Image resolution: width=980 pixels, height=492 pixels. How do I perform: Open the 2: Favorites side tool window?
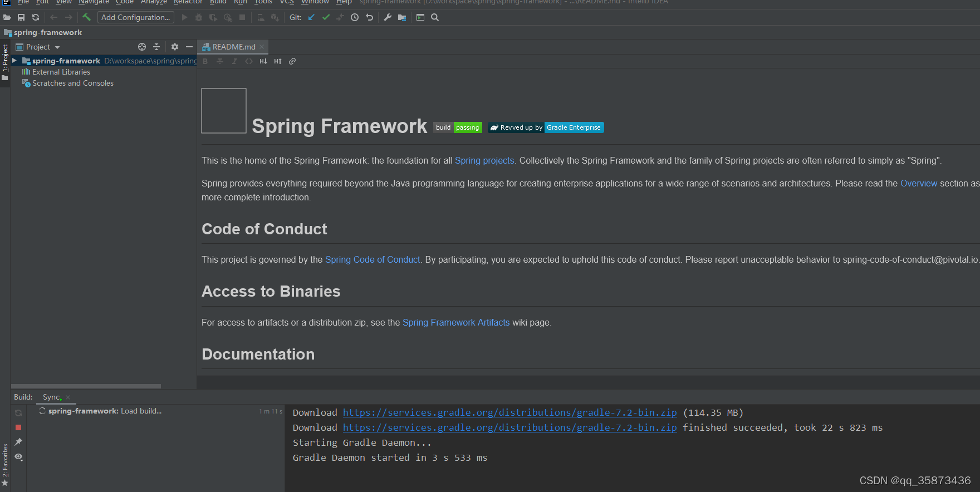[x=5, y=465]
